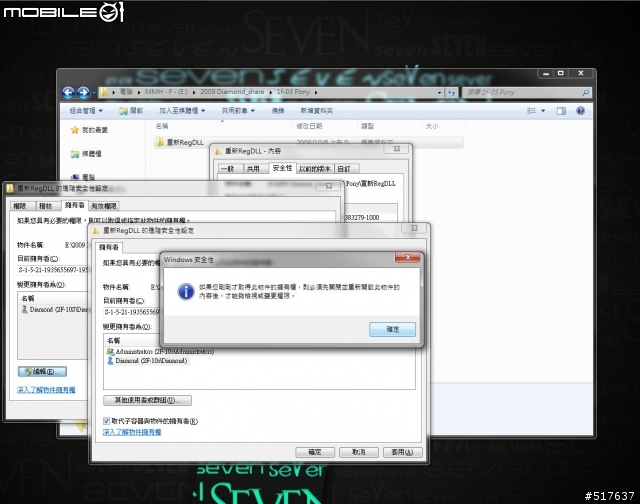Image resolution: width=640 pixels, height=504 pixels.
Task: Click 套用 in the owner dialog
Action: tap(402, 452)
